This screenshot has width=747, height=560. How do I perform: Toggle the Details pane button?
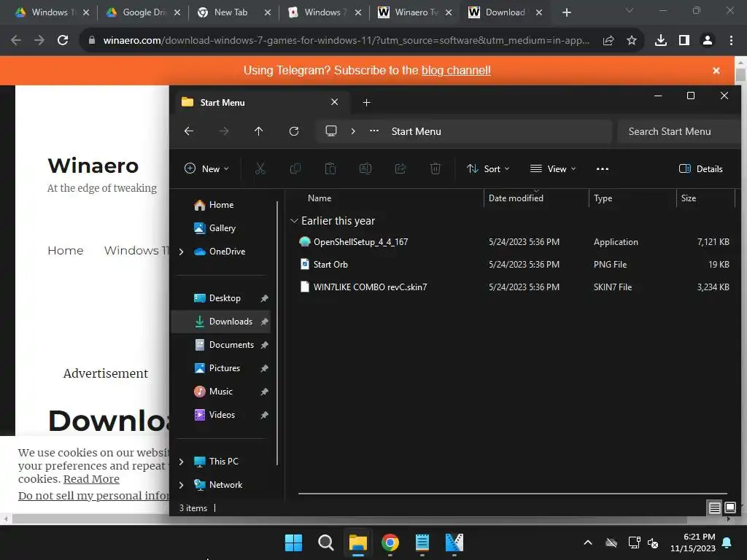(x=701, y=168)
